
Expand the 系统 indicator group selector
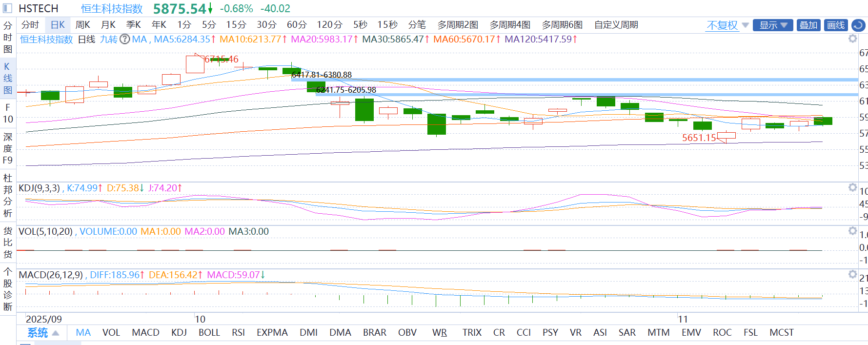point(43,333)
